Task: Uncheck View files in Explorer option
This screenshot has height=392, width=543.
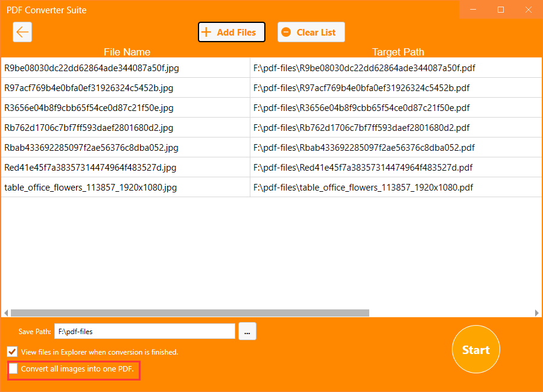Action: pyautogui.click(x=12, y=352)
